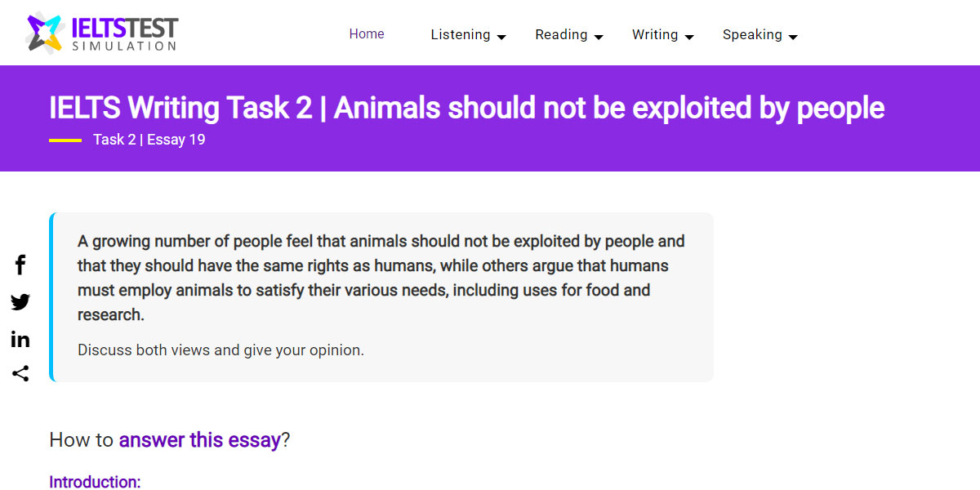The height and width of the screenshot is (490, 980).
Task: Click the "Task 2 | Essay 19" subtitle
Action: (x=149, y=140)
